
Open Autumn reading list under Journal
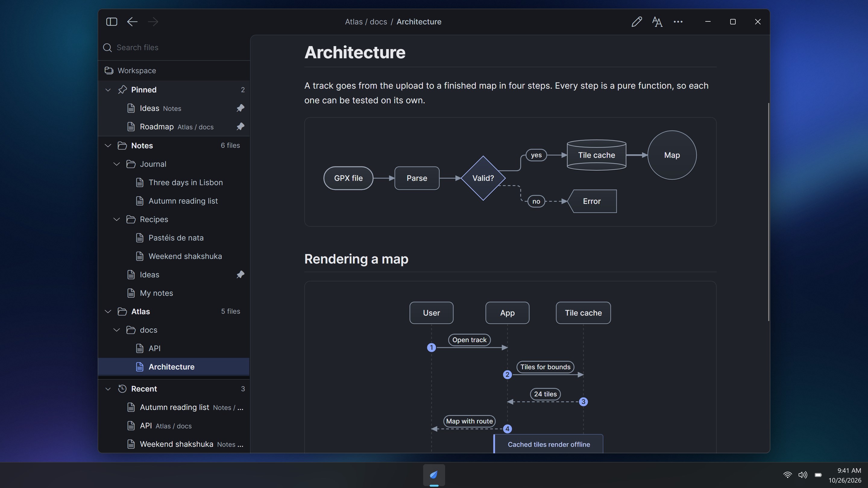[174, 201]
